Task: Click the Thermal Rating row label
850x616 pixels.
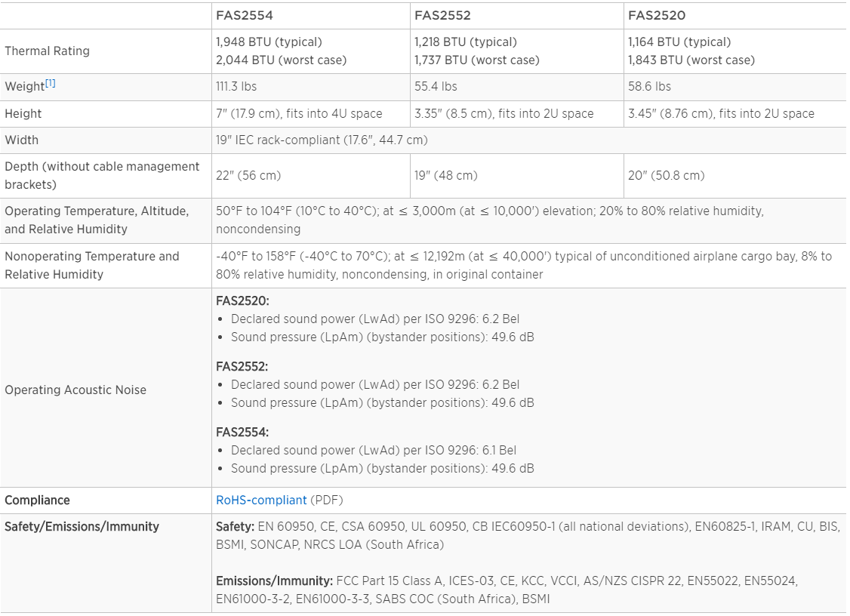Action: [47, 51]
